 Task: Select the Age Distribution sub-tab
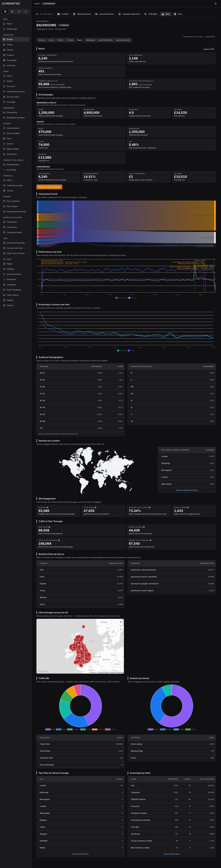tap(106, 40)
